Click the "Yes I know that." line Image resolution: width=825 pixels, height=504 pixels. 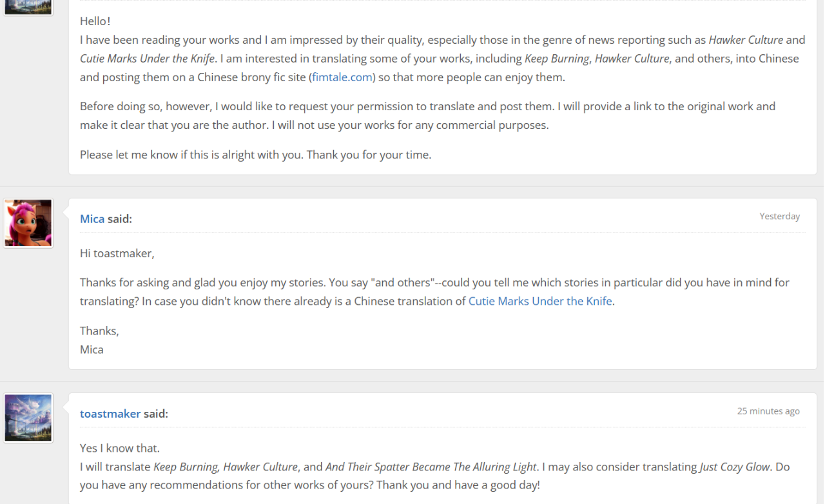point(119,448)
